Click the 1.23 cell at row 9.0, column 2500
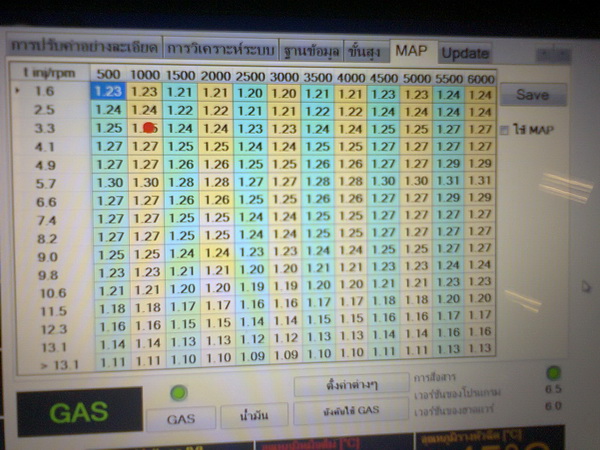Image resolution: width=600 pixels, height=450 pixels. tap(252, 252)
